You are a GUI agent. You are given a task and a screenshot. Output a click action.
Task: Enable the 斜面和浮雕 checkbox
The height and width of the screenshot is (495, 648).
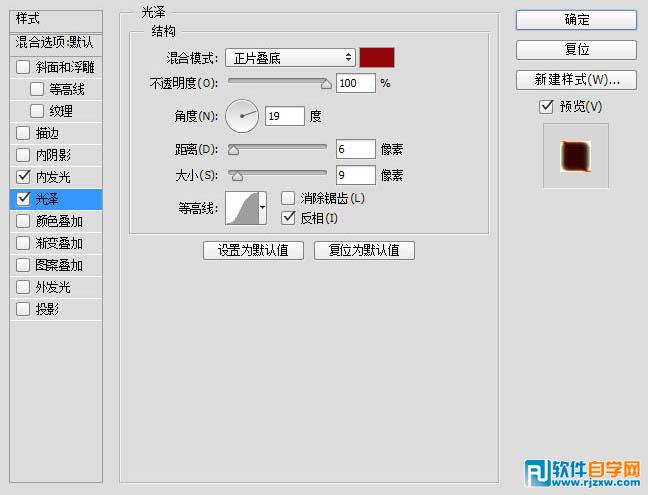pyautogui.click(x=24, y=67)
